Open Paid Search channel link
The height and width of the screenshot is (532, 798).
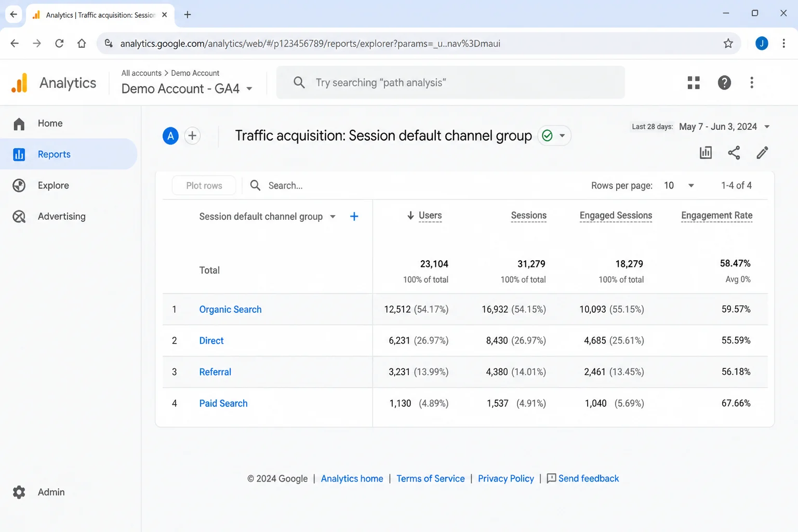coord(223,404)
